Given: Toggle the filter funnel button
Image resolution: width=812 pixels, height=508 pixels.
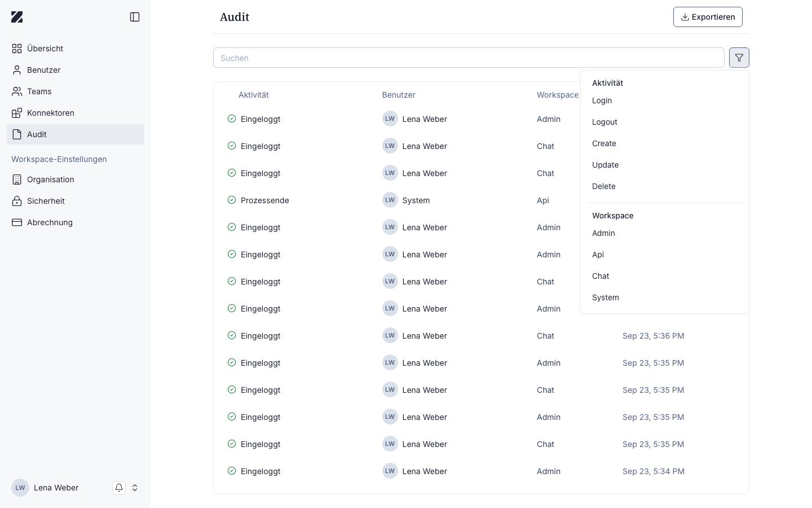Looking at the screenshot, I should 739,58.
